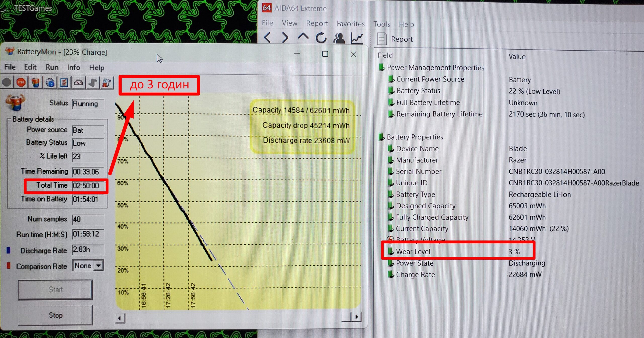This screenshot has height=338, width=644.
Task: Click the AIDA64 graph chart icon
Action: (357, 38)
